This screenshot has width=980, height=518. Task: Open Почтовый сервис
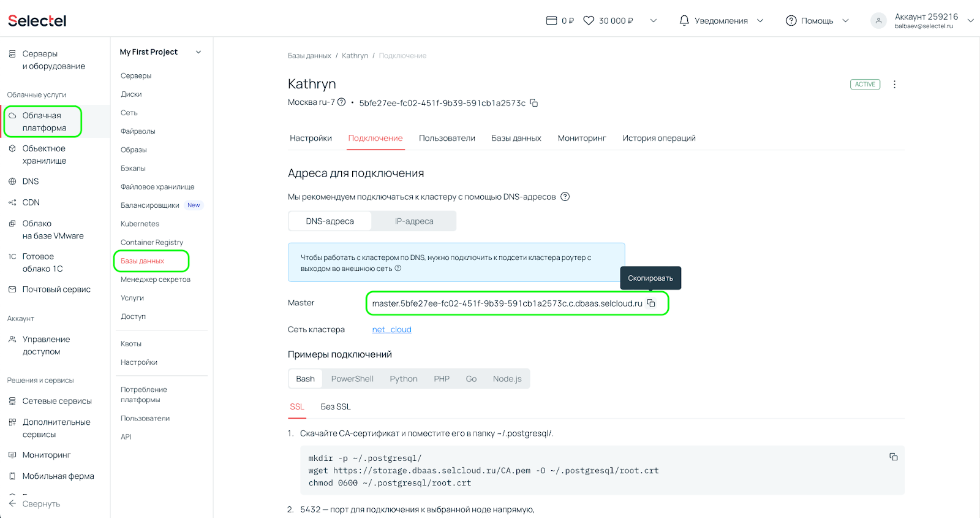pyautogui.click(x=56, y=289)
